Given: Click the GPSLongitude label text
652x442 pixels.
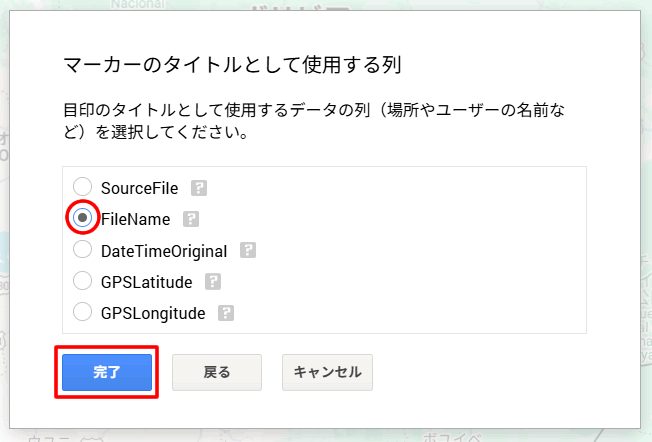Looking at the screenshot, I should 153,313.
